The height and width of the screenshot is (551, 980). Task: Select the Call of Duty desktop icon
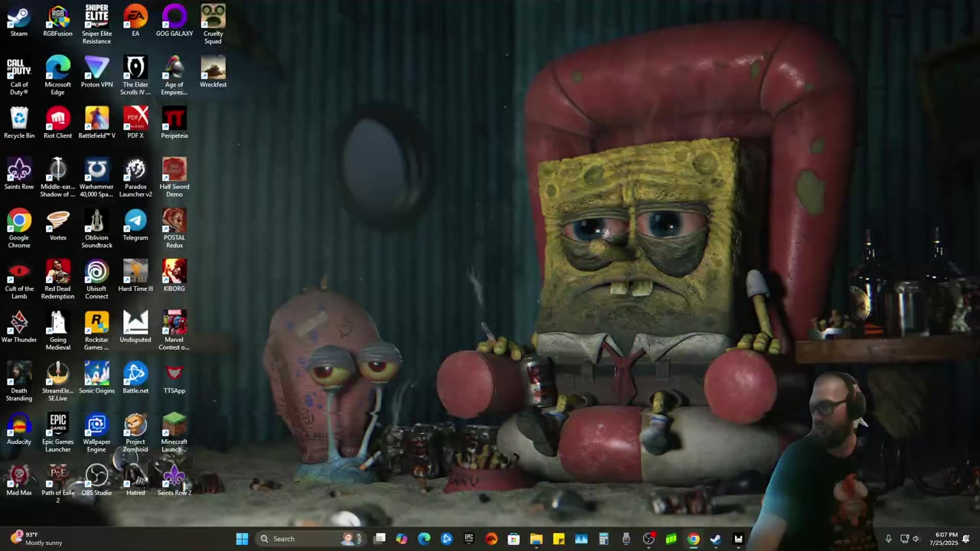pyautogui.click(x=19, y=76)
